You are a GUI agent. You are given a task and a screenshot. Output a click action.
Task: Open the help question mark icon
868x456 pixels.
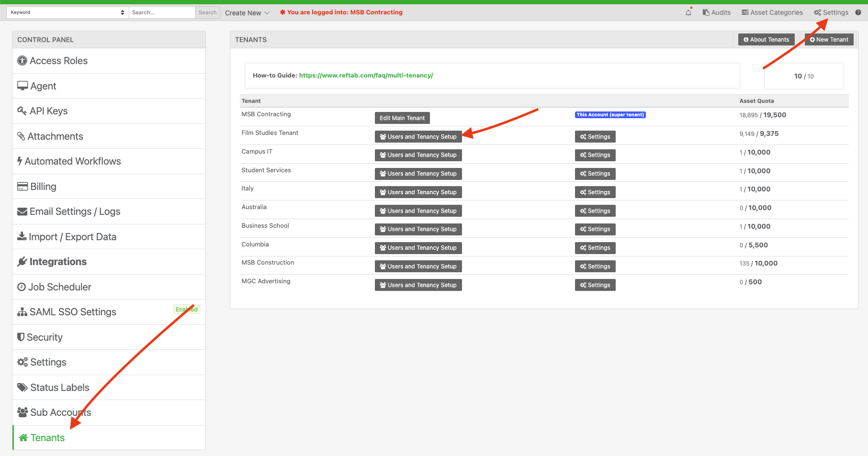pyautogui.click(x=858, y=12)
